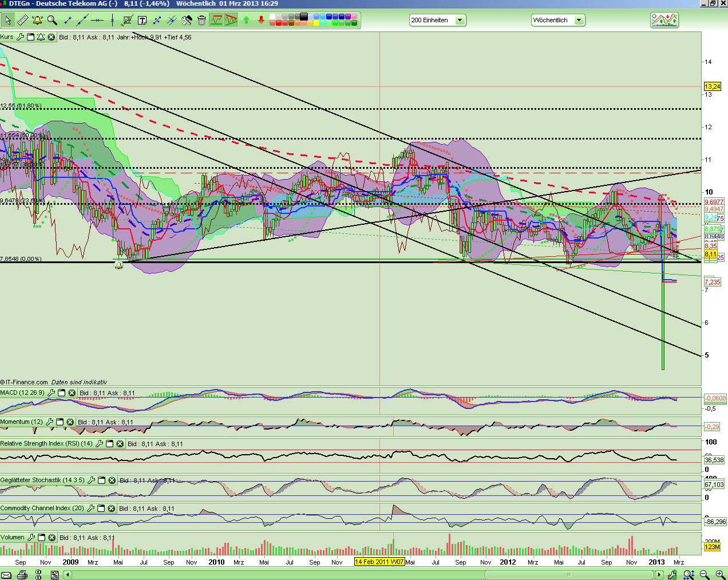Open the hammer and wrench settings tool
728x580 pixels.
pyautogui.click(x=187, y=21)
